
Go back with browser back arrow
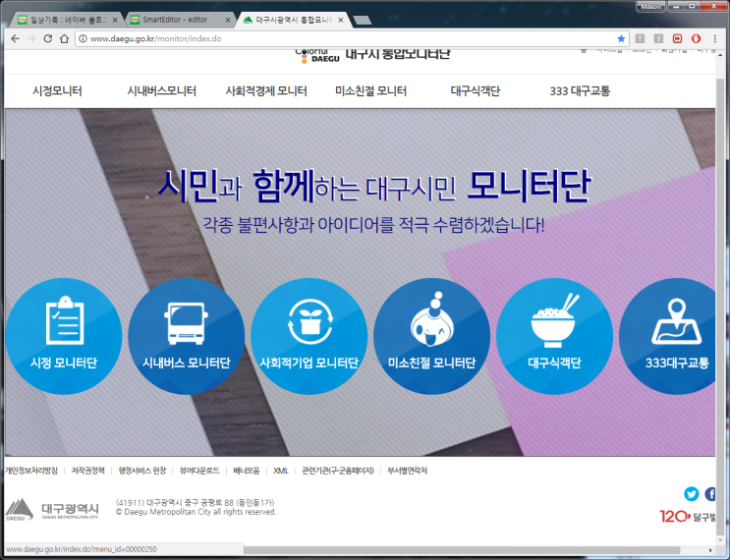click(x=15, y=38)
